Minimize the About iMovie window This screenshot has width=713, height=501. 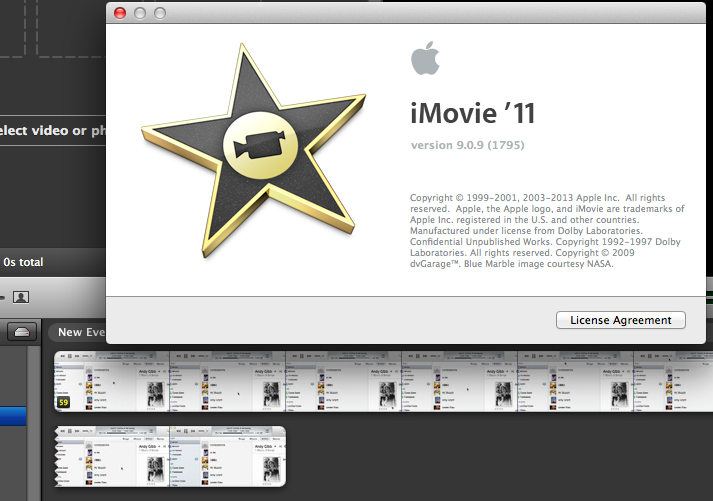click(140, 13)
